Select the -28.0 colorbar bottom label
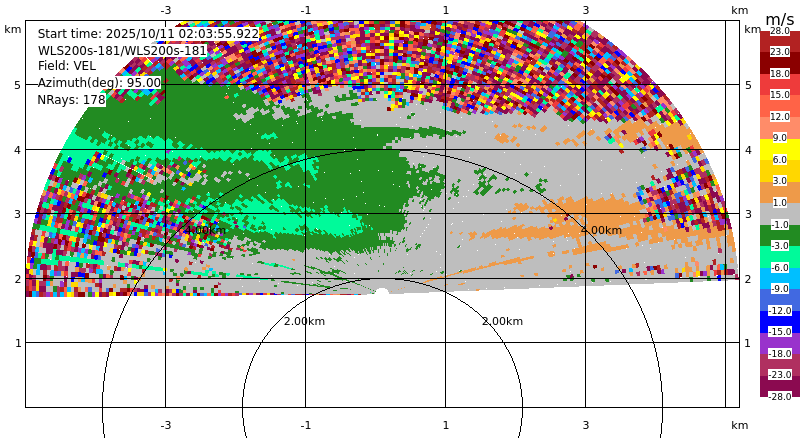 click(780, 396)
